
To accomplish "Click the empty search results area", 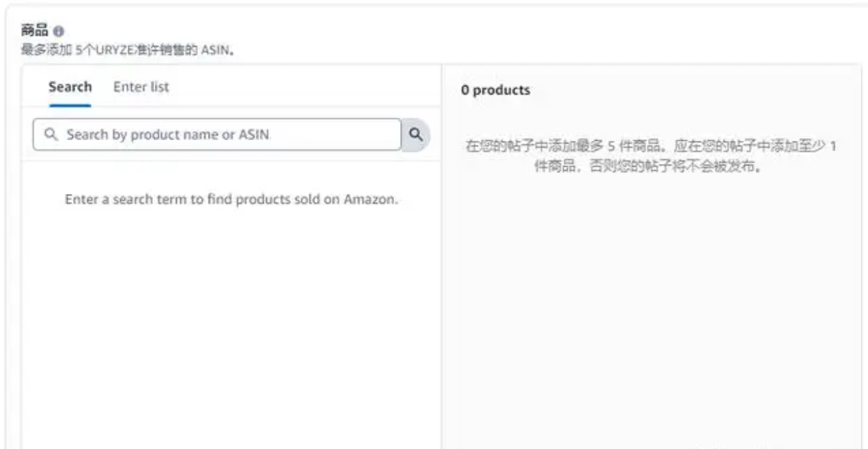I will 231,319.
